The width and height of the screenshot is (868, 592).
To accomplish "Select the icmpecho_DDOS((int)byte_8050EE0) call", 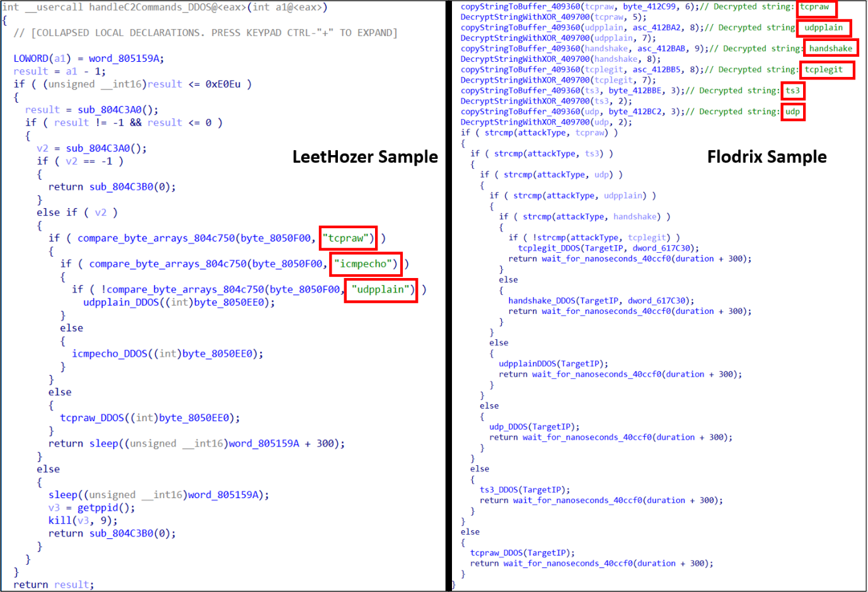I will click(168, 354).
